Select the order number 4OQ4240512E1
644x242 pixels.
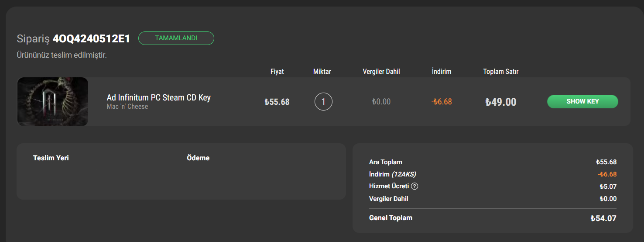[91, 39]
